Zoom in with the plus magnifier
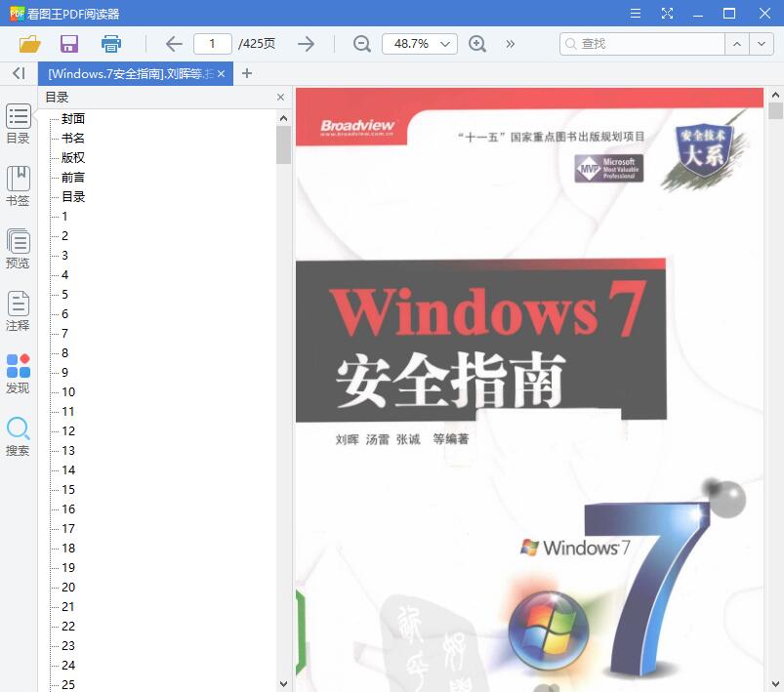Image resolution: width=784 pixels, height=692 pixels. pos(477,44)
